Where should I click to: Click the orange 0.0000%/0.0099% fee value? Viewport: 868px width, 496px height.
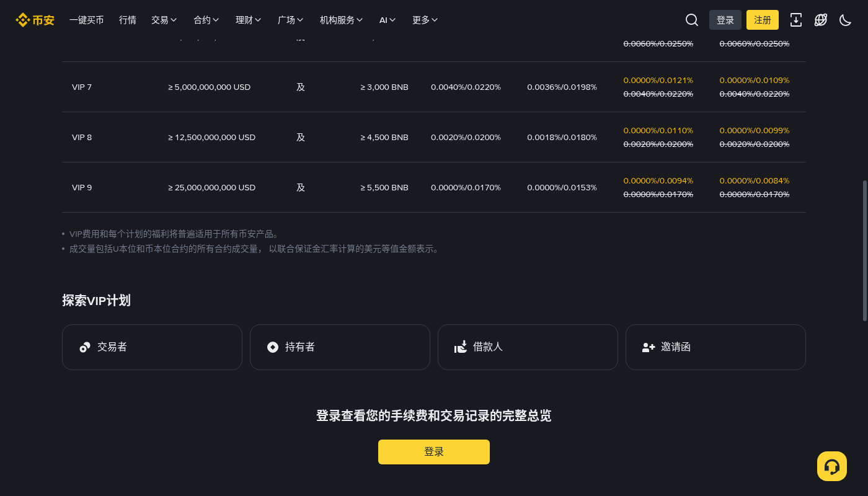pyautogui.click(x=755, y=131)
